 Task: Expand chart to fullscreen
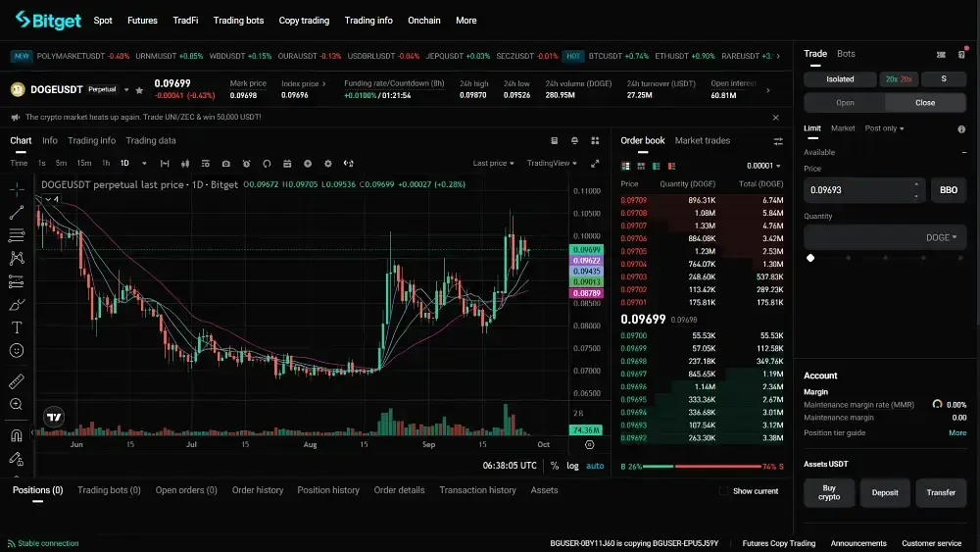click(595, 163)
